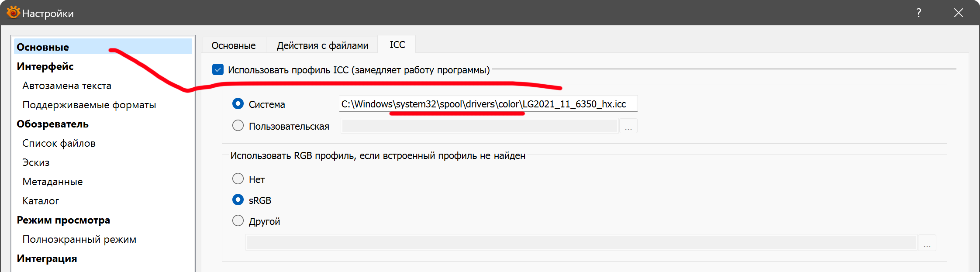Select the Другой RGB profile option

(238, 221)
